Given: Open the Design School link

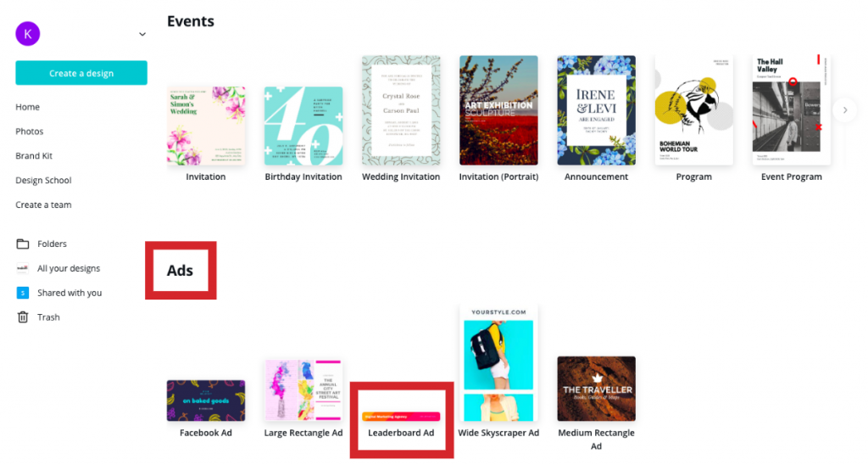Looking at the screenshot, I should pos(43,180).
